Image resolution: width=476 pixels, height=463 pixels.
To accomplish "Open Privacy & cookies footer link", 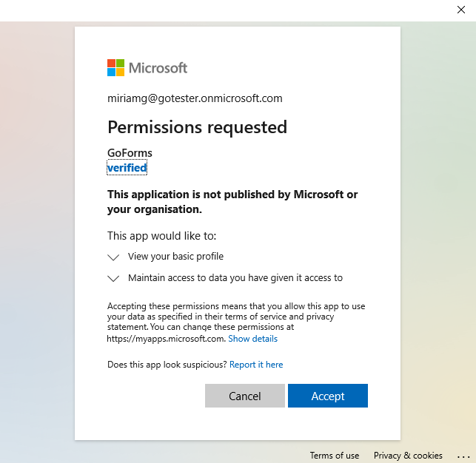I will pyautogui.click(x=408, y=455).
